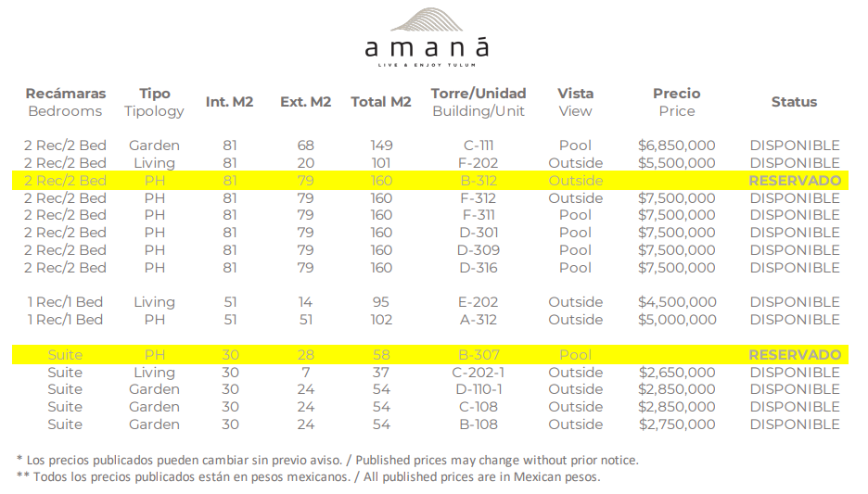Viewport: 868px width, 494px height.
Task: Select the Recámaras Bedrooms column header
Action: click(x=65, y=102)
